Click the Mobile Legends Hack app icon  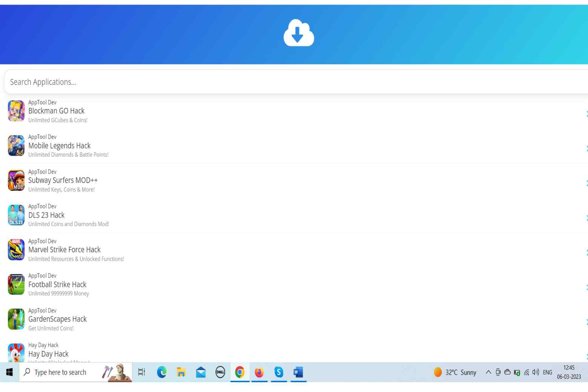click(16, 145)
